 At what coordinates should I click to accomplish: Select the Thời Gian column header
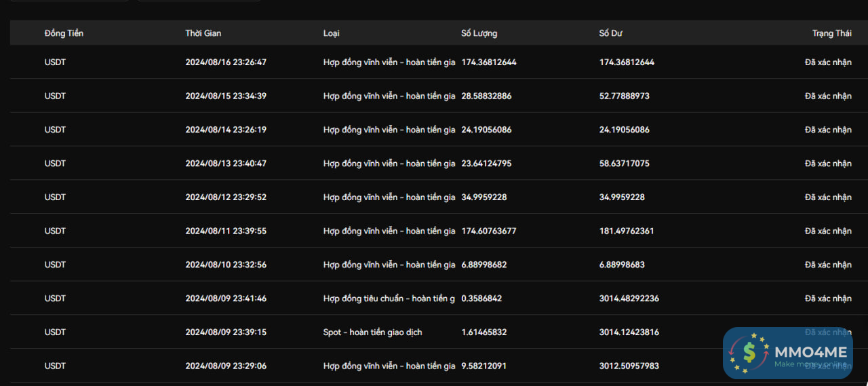tap(203, 33)
